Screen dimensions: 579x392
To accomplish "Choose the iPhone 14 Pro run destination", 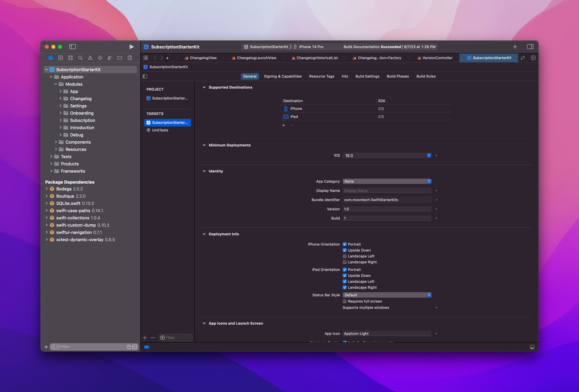I will point(308,47).
